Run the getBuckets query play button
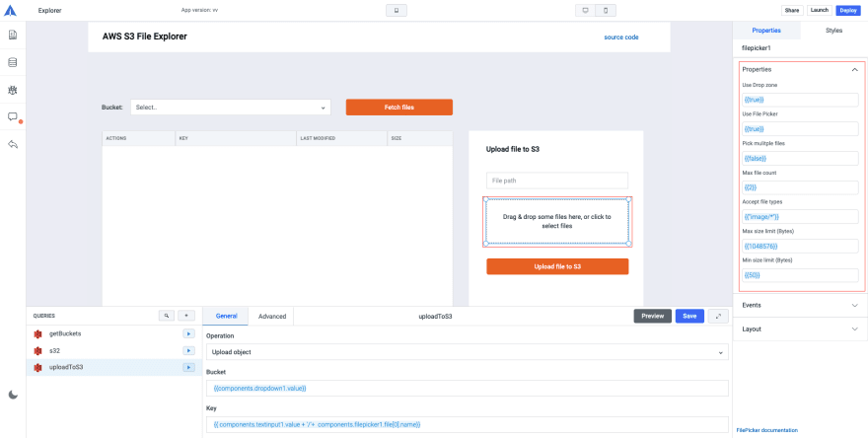The width and height of the screenshot is (868, 438). 188,333
